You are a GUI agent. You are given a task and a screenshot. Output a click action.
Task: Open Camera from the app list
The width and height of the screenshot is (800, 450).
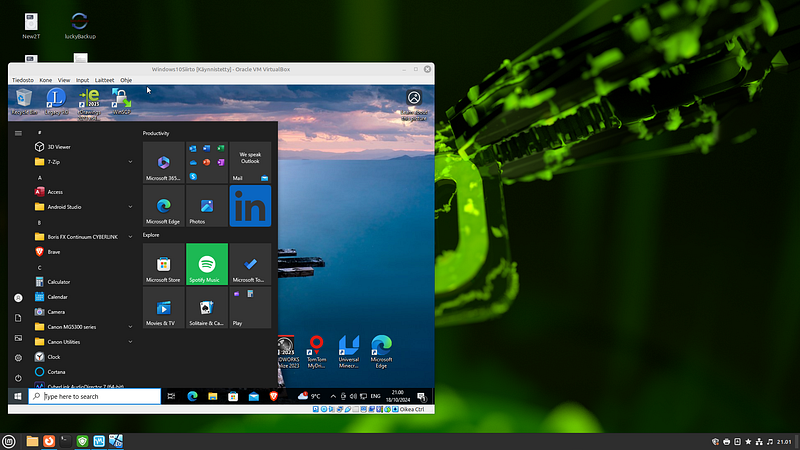[83, 312]
